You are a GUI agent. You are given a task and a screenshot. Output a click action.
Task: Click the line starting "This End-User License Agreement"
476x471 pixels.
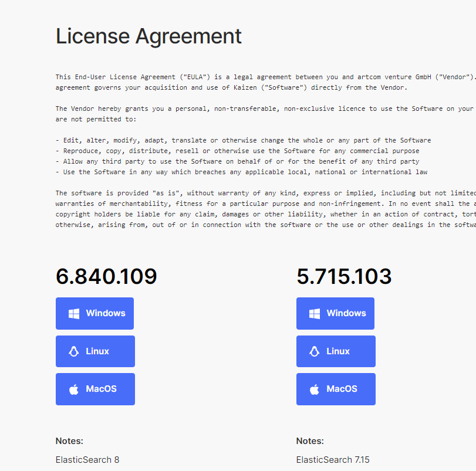(x=266, y=77)
